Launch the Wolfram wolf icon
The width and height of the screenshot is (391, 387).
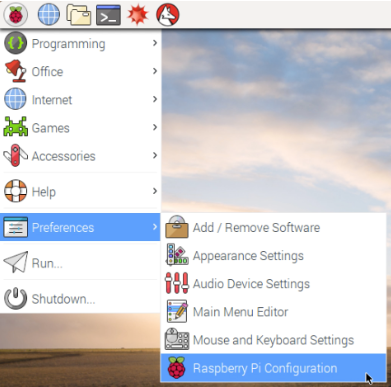168,15
